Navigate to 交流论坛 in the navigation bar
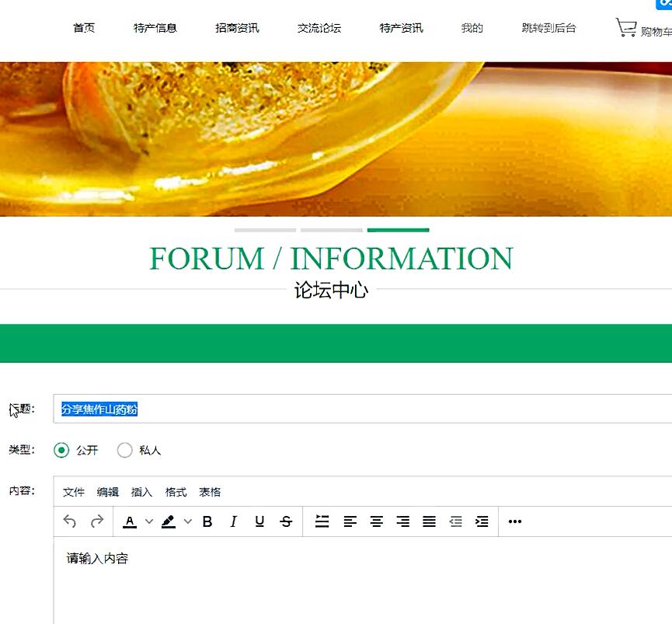Screen dimensions: 672x624 (319, 26)
